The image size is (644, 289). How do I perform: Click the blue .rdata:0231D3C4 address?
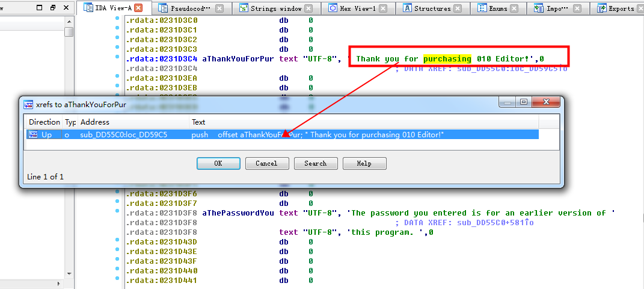click(161, 59)
